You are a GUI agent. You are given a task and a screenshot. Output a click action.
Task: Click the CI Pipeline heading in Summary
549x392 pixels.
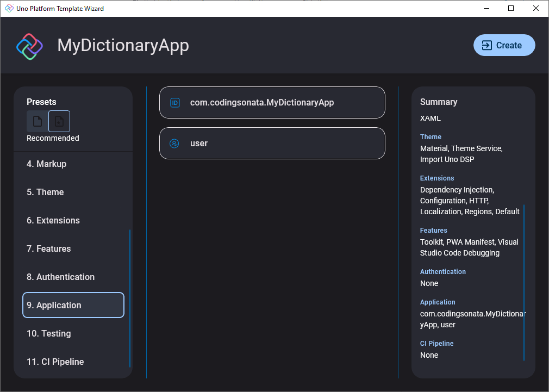(436, 343)
